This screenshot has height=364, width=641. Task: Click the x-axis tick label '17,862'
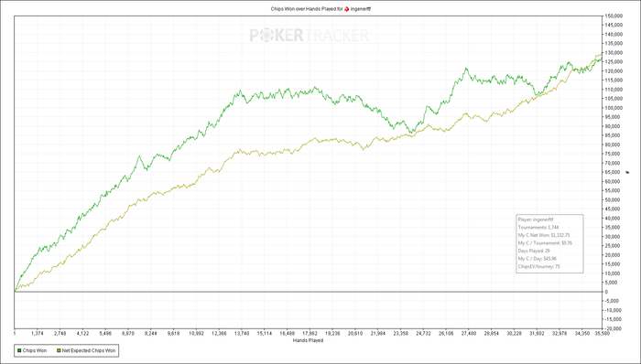pos(310,334)
